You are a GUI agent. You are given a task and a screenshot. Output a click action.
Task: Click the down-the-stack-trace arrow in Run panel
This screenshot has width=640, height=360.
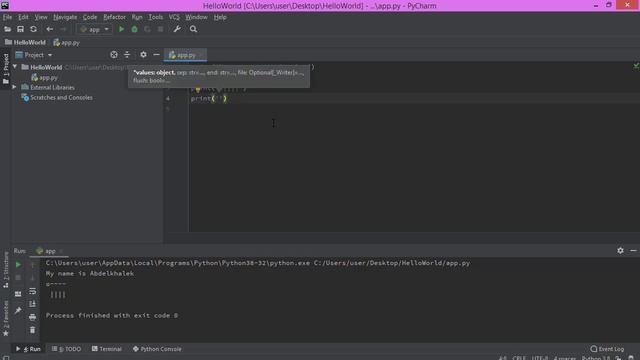33,278
